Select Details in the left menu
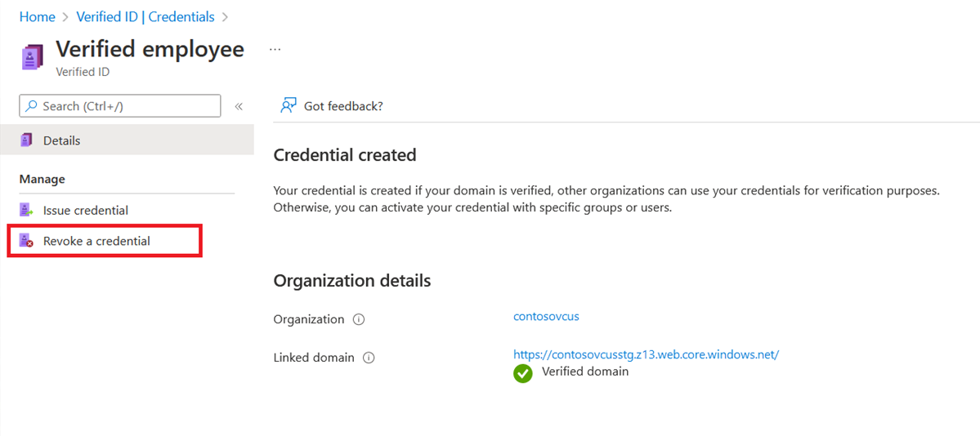Screen dimensions: 980x436 pos(127,140)
